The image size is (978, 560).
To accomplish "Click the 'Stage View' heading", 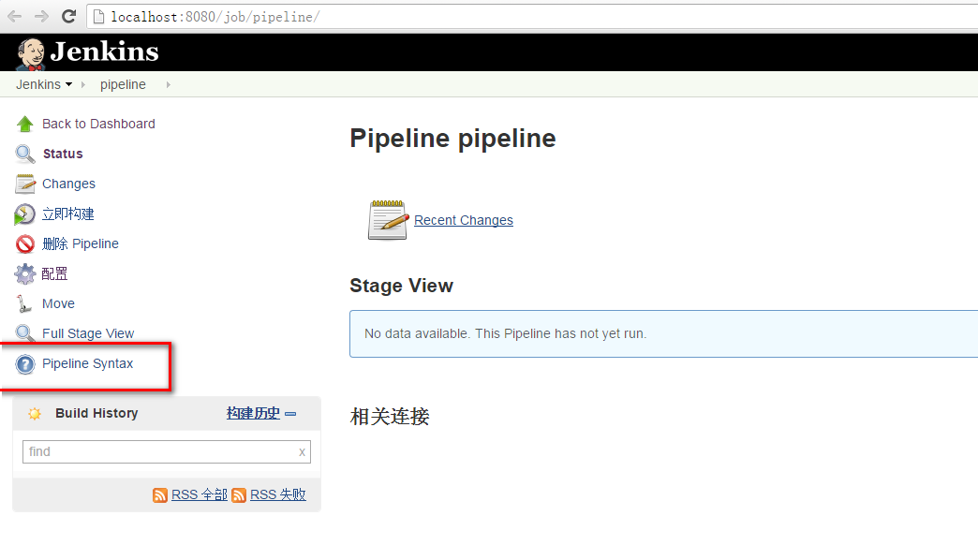I will point(401,286).
